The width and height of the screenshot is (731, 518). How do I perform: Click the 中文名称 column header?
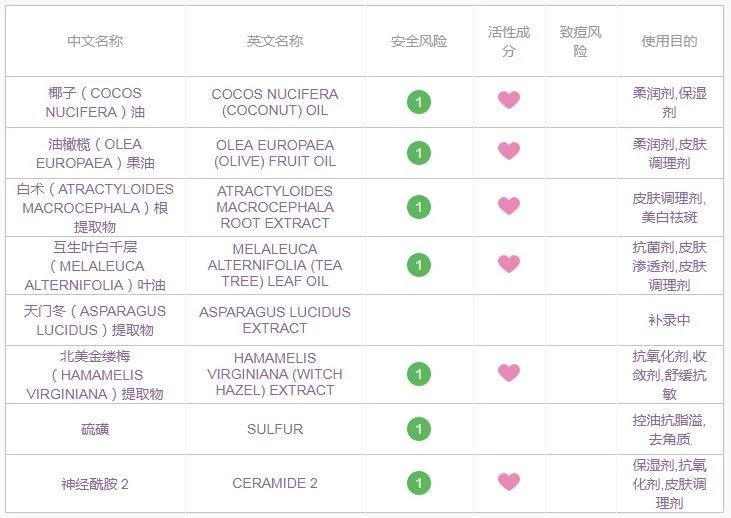coord(95,42)
